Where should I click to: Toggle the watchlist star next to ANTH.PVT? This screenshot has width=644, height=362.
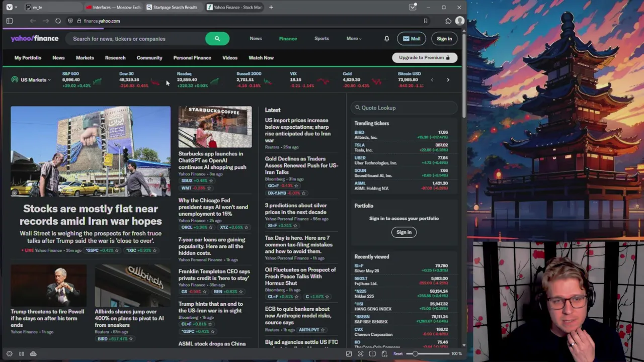tap(323, 330)
